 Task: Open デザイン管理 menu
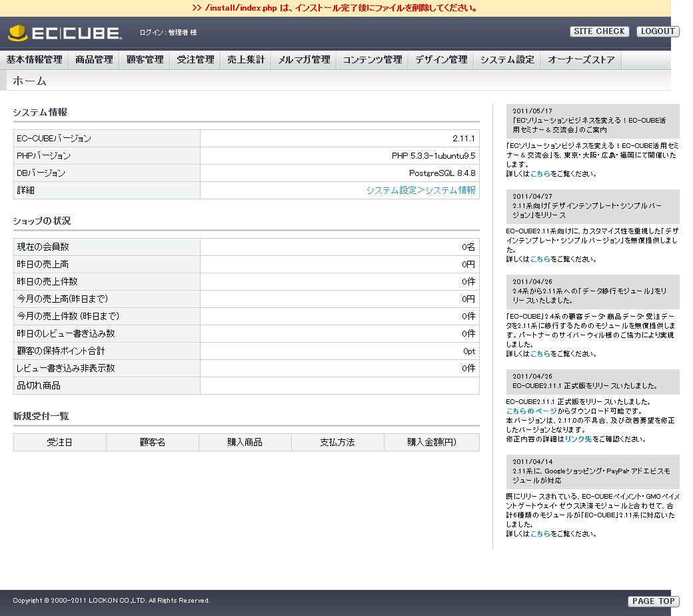[441, 60]
